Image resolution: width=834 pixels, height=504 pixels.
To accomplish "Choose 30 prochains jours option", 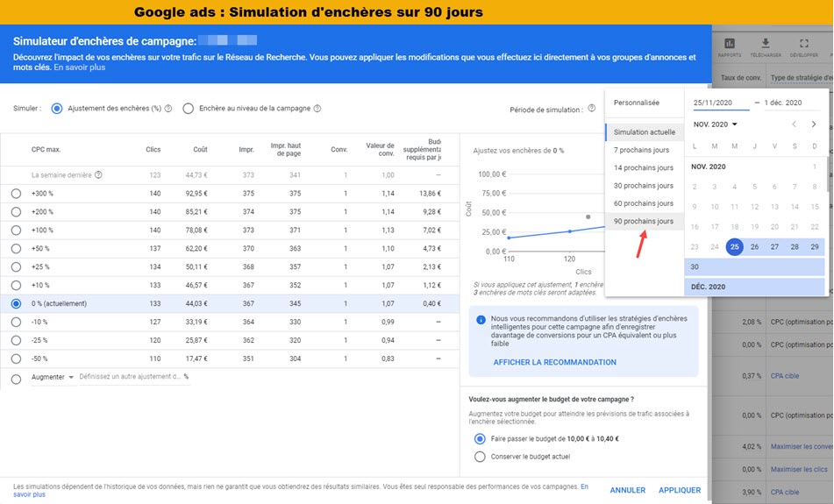I will pyautogui.click(x=644, y=186).
